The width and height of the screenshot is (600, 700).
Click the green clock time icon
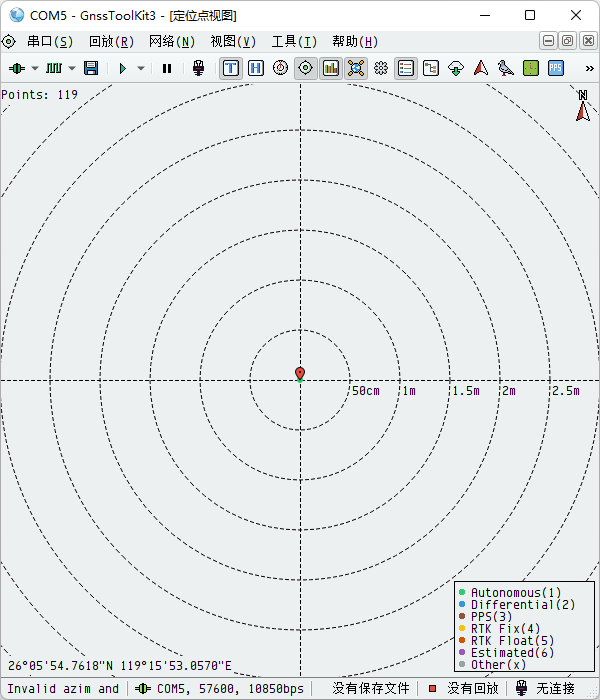click(x=531, y=68)
